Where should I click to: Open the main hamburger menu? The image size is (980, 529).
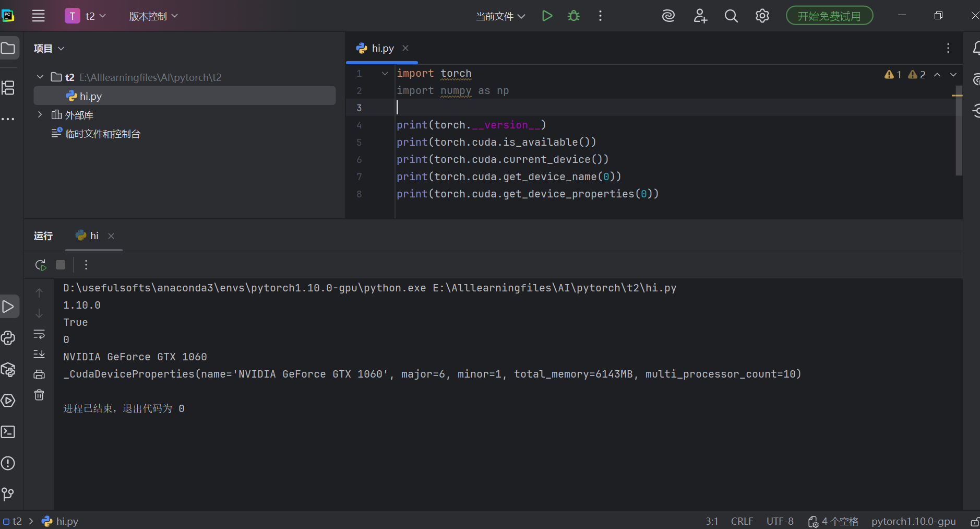coord(38,16)
